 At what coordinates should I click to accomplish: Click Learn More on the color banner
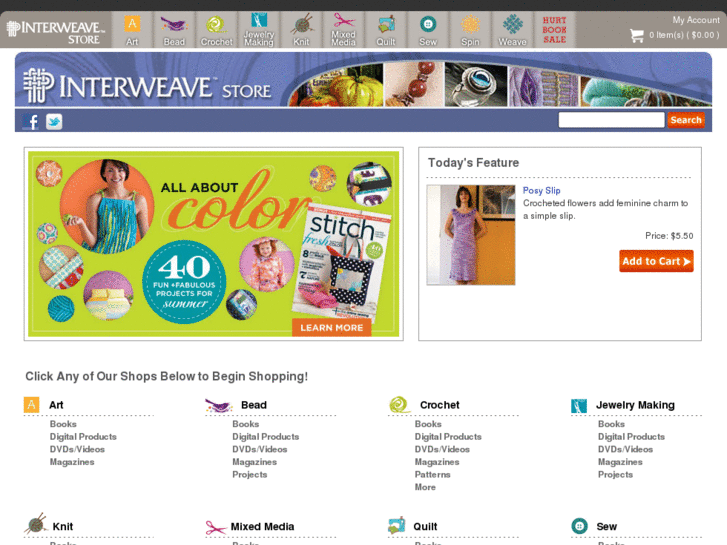coord(332,327)
